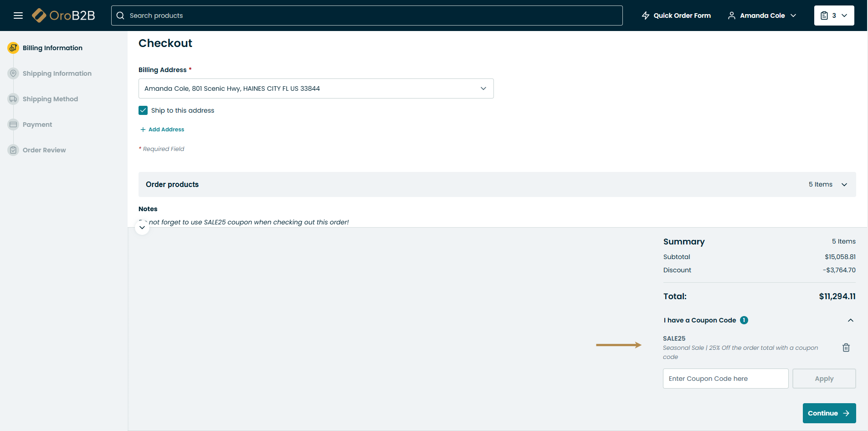Click the Billing Information step icon

[x=13, y=48]
